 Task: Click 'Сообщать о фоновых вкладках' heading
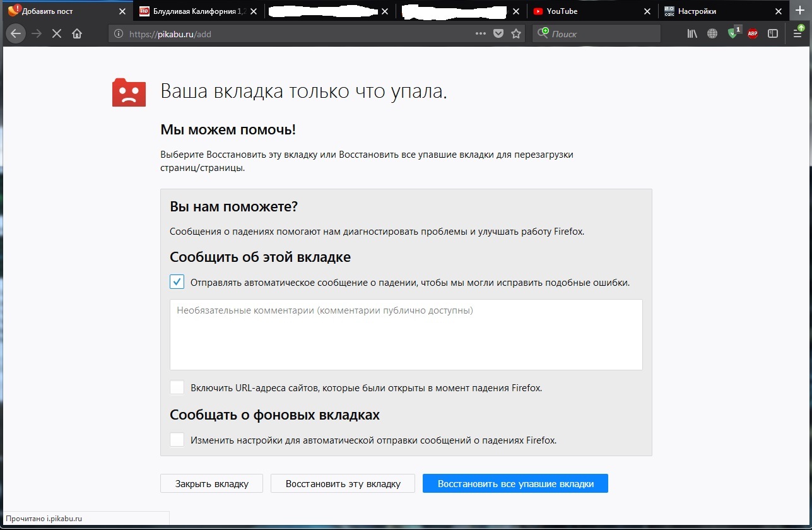pos(274,415)
